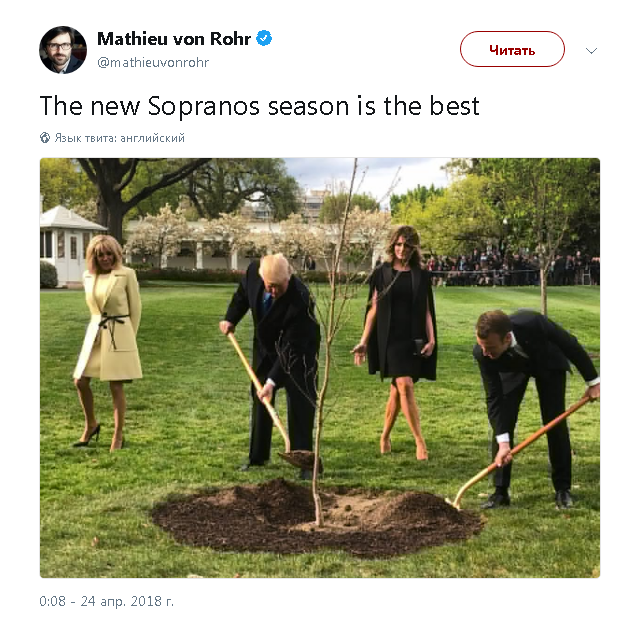Click the woman in black cape dress

pos(399,342)
